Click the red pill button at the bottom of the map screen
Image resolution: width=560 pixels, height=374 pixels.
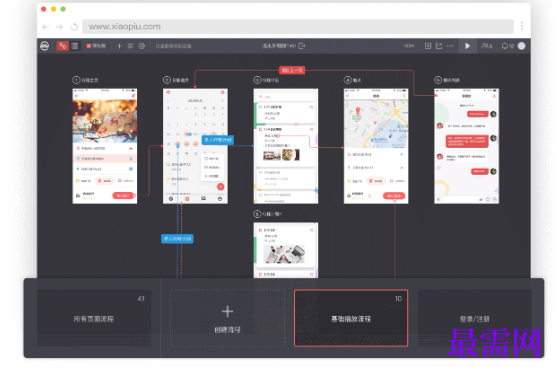394,196
